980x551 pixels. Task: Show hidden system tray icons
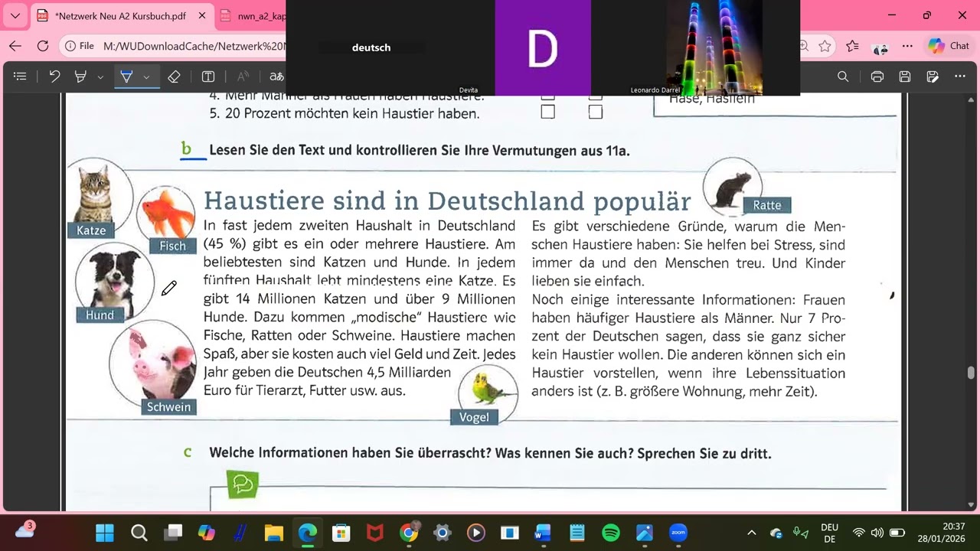[x=751, y=533]
